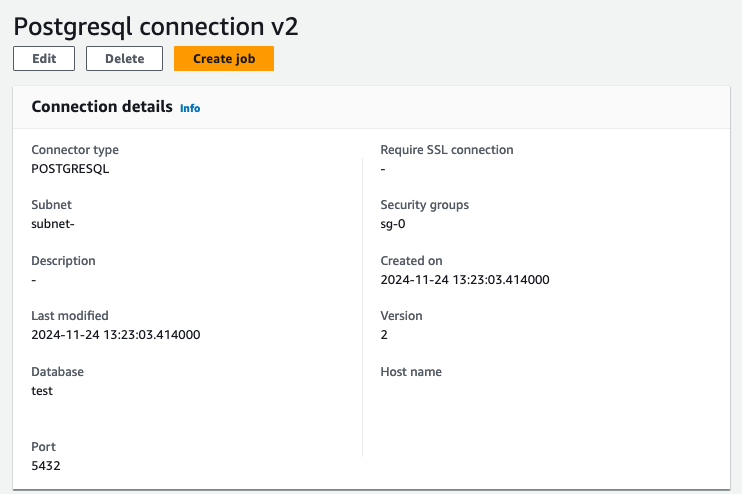The width and height of the screenshot is (742, 494).
Task: Click the Description field label
Action: pos(63,261)
